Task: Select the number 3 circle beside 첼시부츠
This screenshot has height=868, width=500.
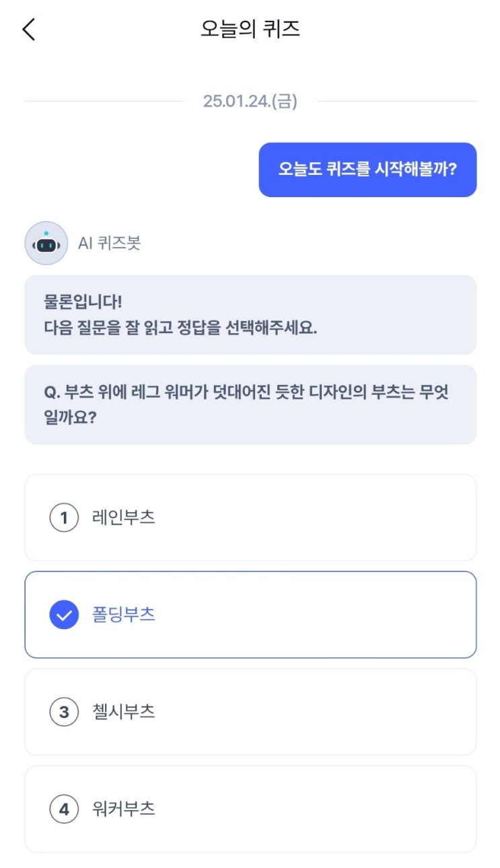Action: 64,711
